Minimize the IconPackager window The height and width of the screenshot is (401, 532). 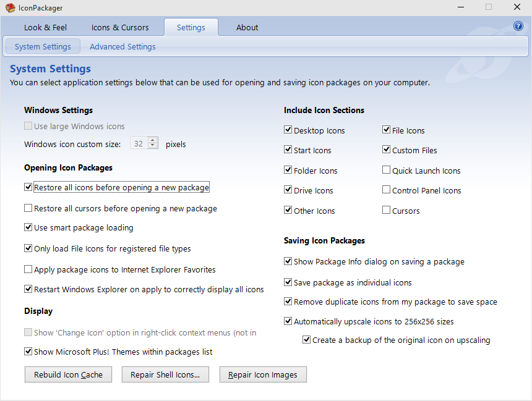point(461,7)
